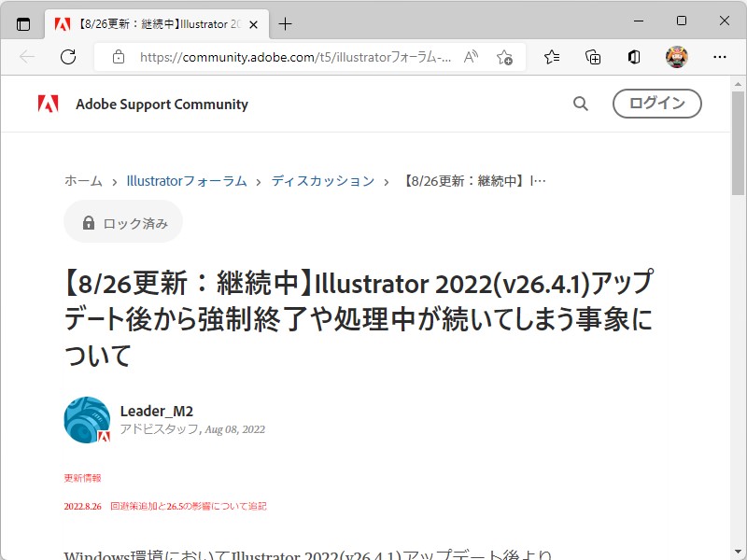This screenshot has width=747, height=560.
Task: Activate the Read aloud icon in address bar
Action: [x=472, y=57]
